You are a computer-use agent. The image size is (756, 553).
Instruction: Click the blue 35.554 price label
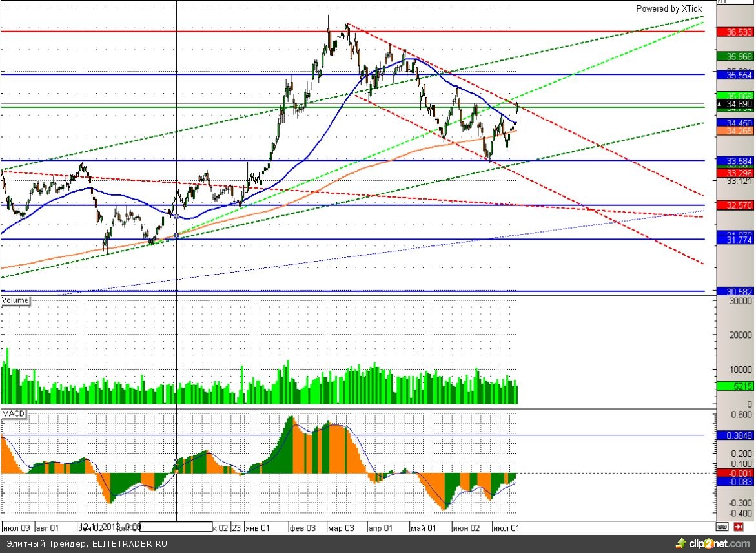point(735,75)
